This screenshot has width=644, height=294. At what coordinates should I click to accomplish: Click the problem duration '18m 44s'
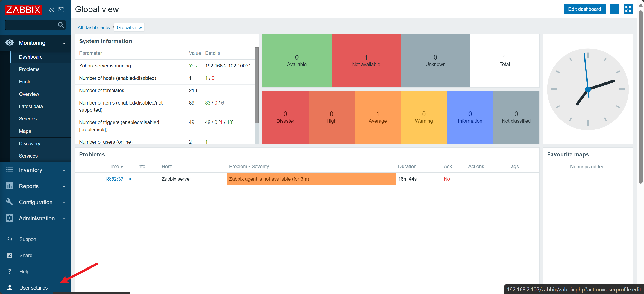[x=407, y=179]
